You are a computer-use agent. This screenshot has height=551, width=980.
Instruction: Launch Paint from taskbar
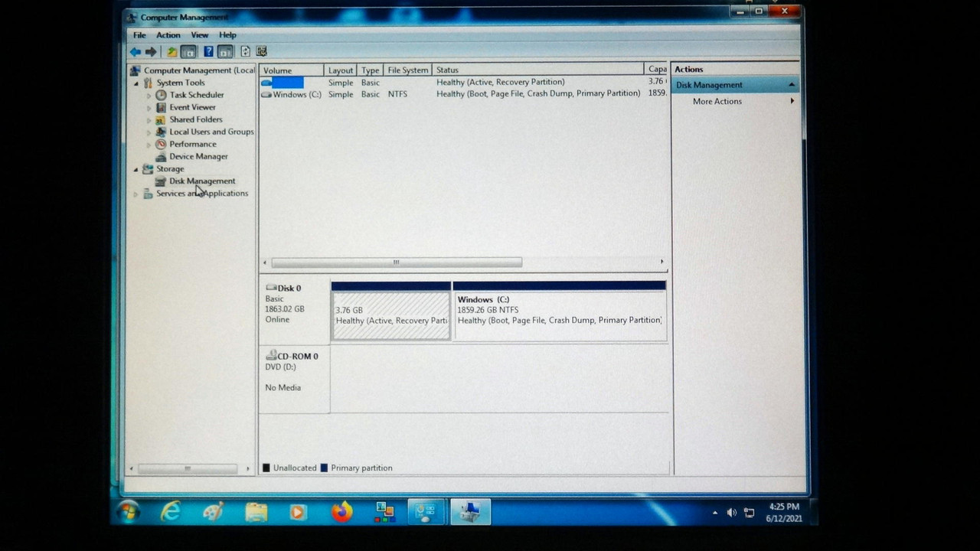click(x=213, y=512)
